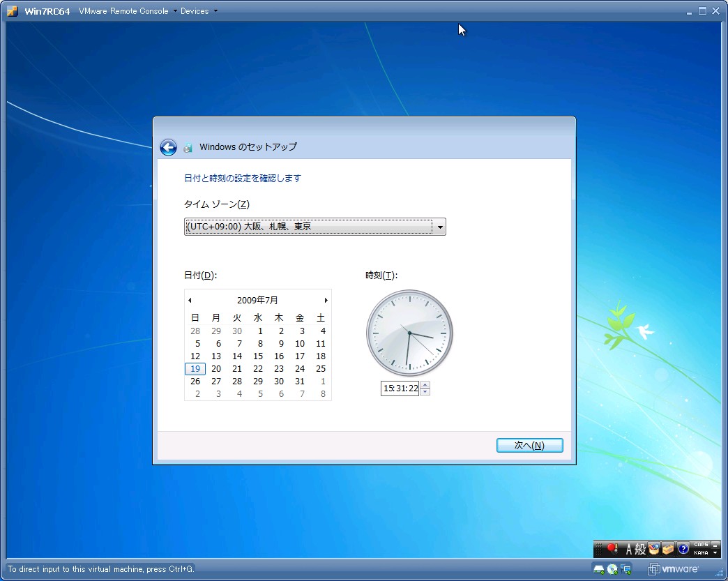Open VMware Remote Console dropdown menu
Viewport: 728px width, 581px height.
coord(128,11)
